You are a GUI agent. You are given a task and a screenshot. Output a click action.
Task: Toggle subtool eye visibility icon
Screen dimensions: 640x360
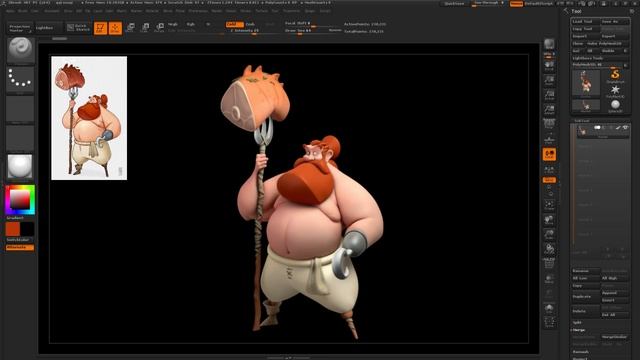click(x=625, y=128)
